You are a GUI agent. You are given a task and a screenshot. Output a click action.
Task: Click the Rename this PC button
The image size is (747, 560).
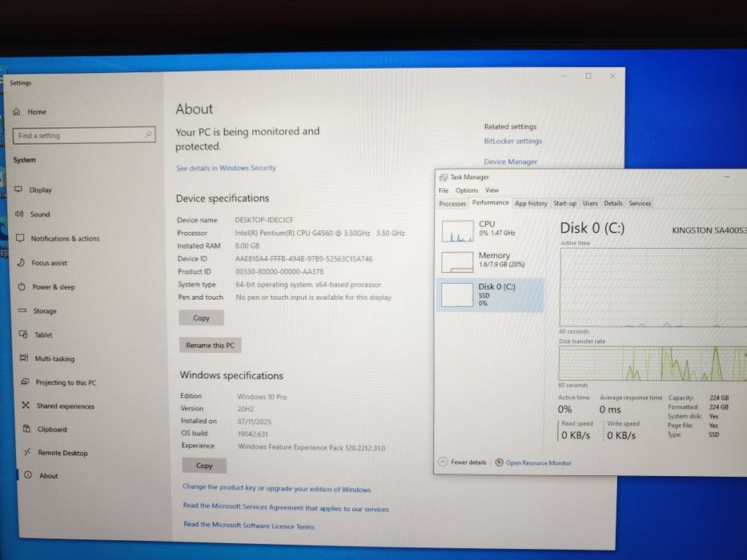coord(210,345)
